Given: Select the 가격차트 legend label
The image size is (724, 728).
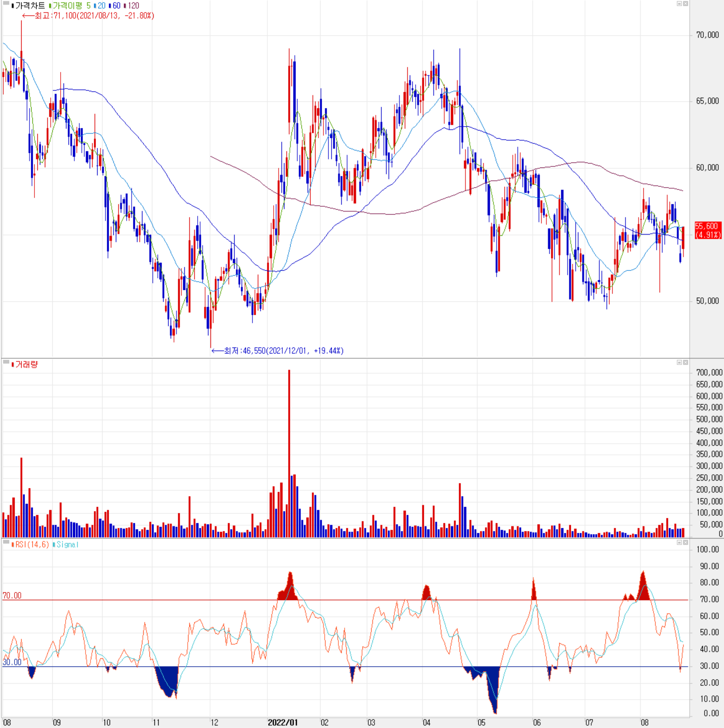Looking at the screenshot, I should click(28, 6).
